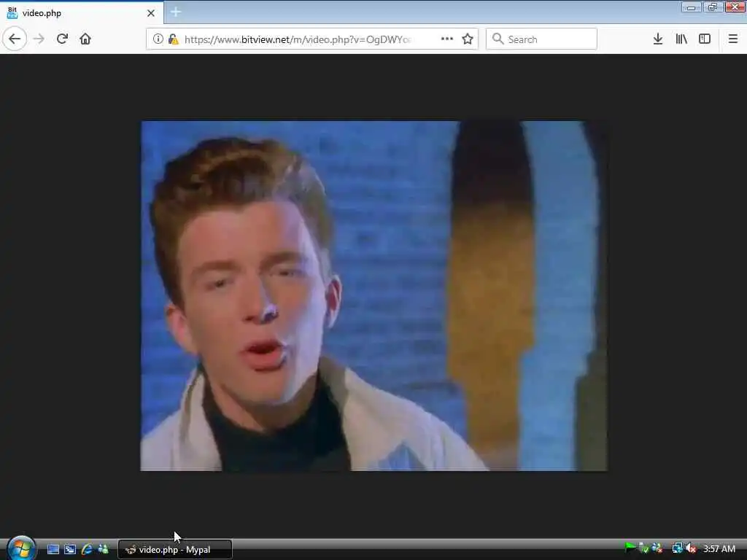
Task: Show site information icon in address bar
Action: [x=158, y=39]
